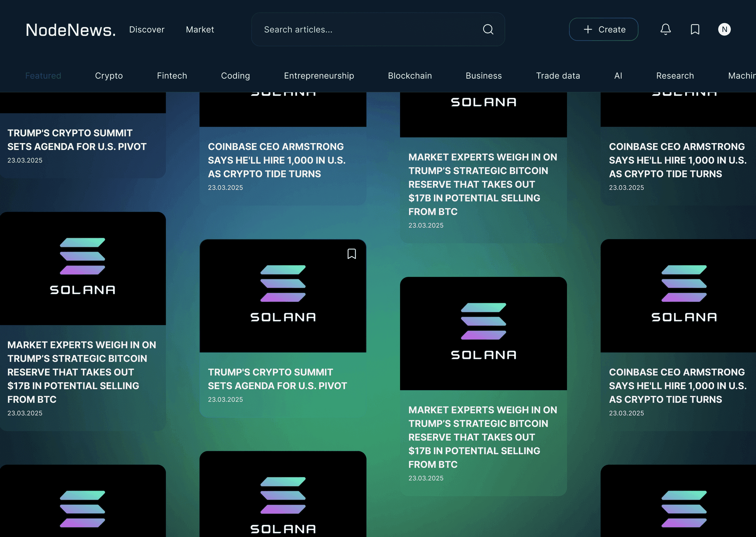Screen dimensions: 756x537
Task: Open fourth-column top Coinbase CEO headline
Action: pyautogui.click(x=678, y=160)
